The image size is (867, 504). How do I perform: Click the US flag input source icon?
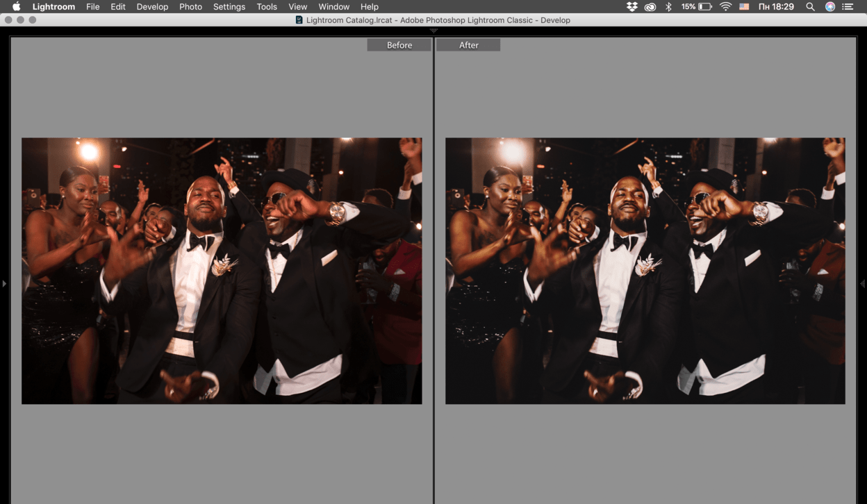coord(744,6)
